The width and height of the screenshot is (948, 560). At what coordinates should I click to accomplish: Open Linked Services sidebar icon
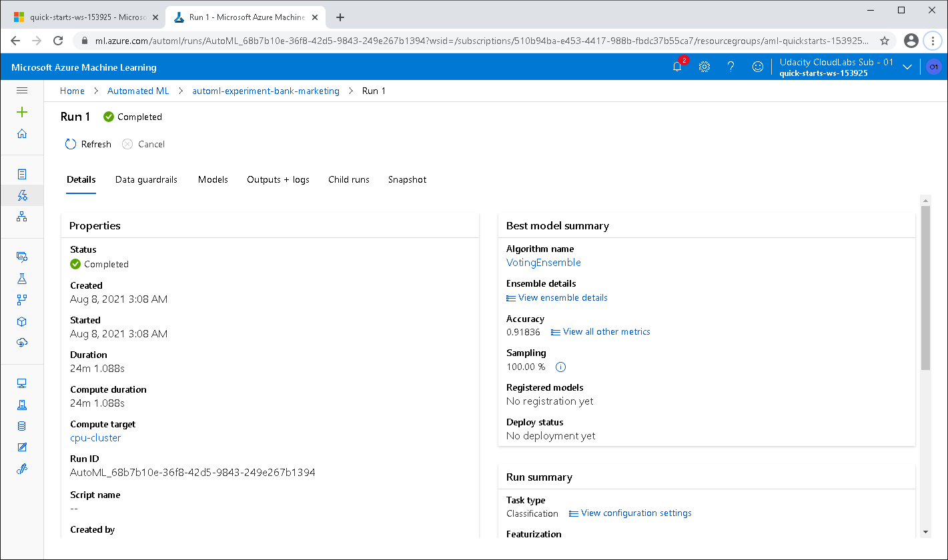click(22, 469)
